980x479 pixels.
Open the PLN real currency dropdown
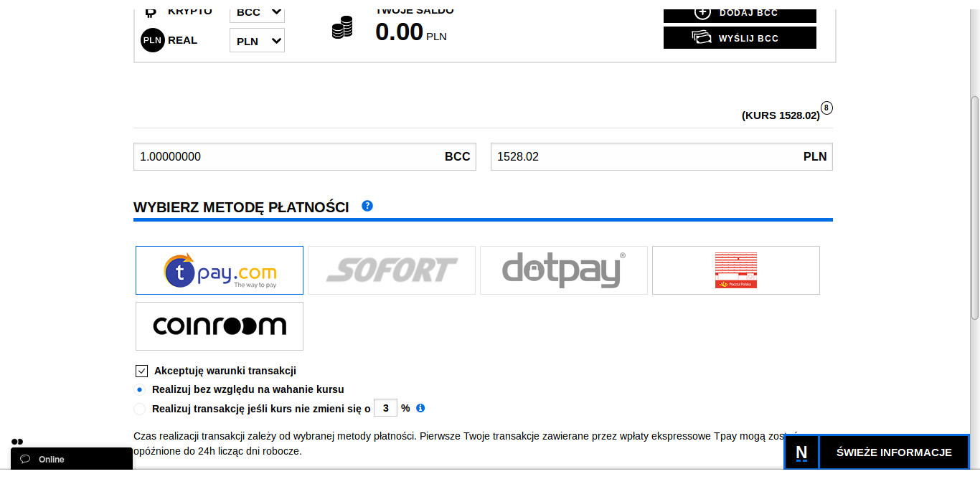(x=257, y=41)
